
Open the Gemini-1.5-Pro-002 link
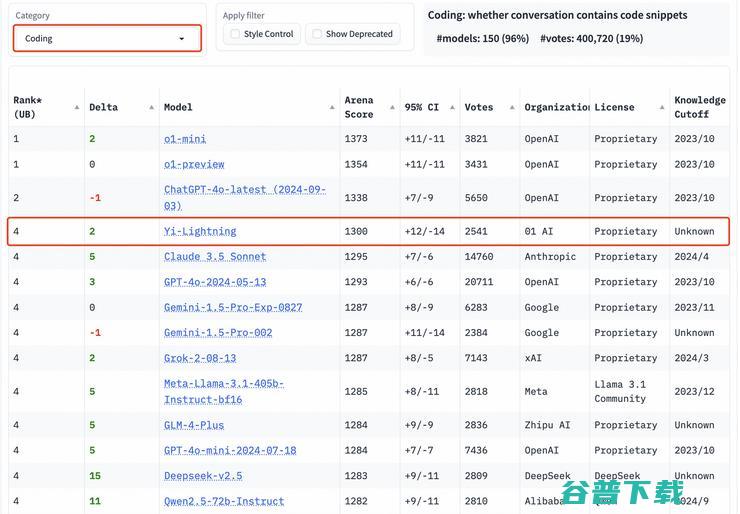tap(218, 333)
